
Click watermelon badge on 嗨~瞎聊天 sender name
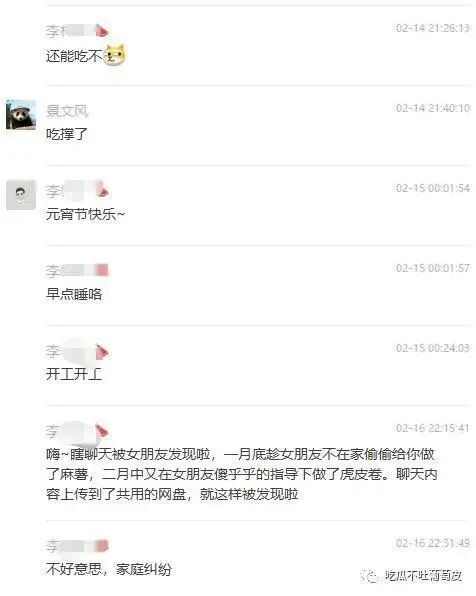tap(102, 431)
